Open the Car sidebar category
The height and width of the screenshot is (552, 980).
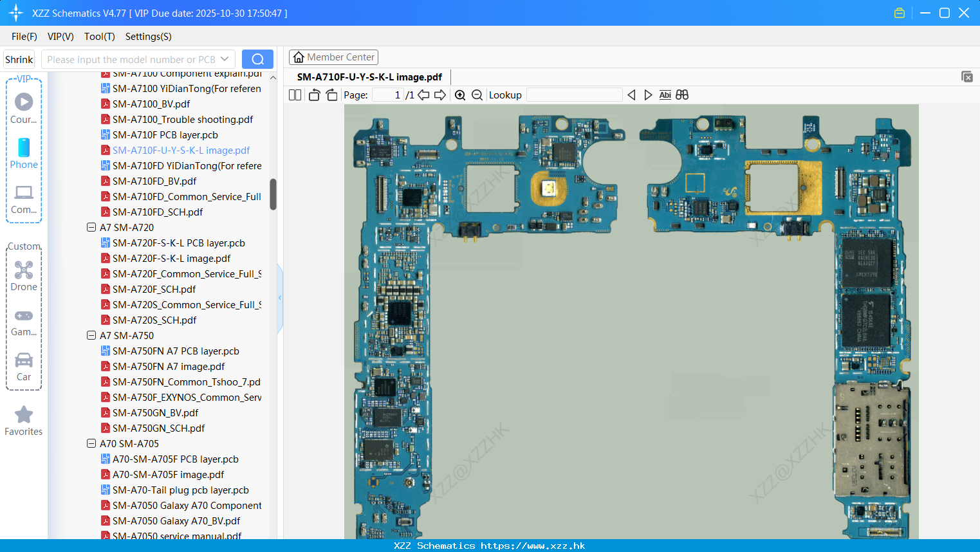(24, 367)
